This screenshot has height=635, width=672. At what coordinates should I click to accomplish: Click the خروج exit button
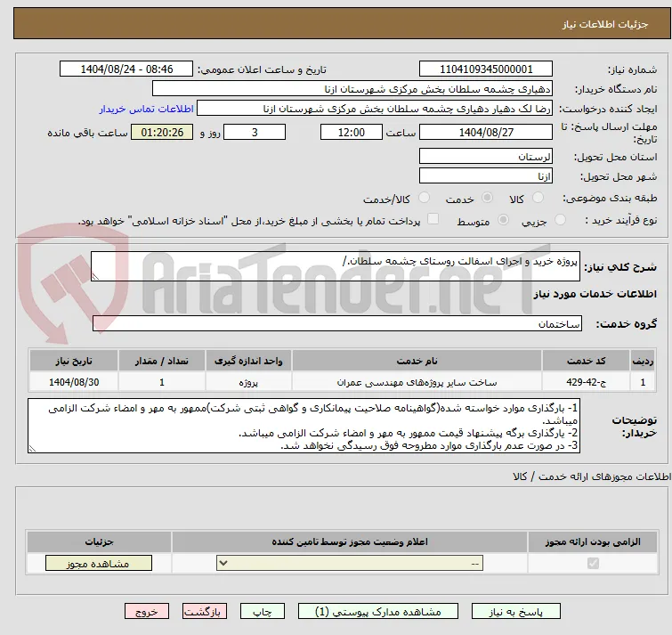147,612
